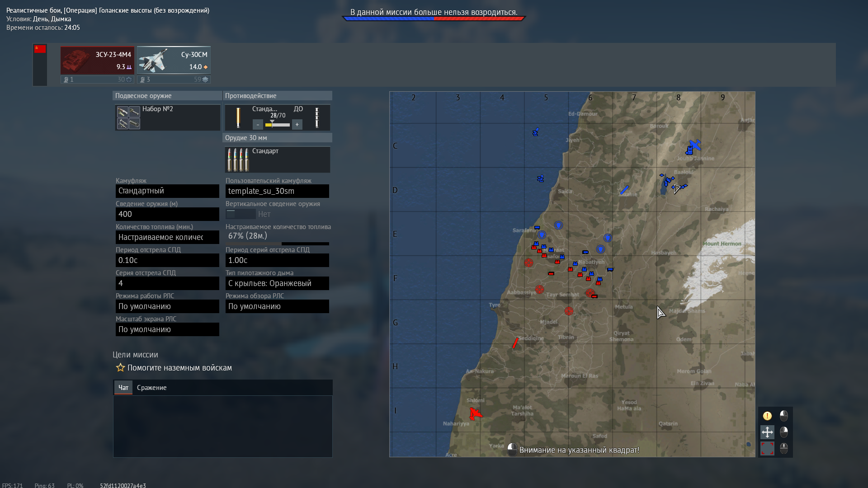Click the red aircraft marker on map

click(475, 413)
